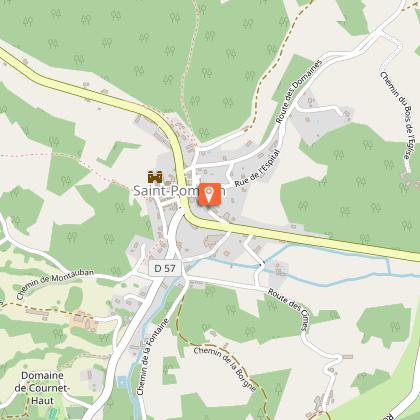Click the orange buildings along Chemin de Montauban
This screenshot has height=420, width=420.
click(x=84, y=321)
